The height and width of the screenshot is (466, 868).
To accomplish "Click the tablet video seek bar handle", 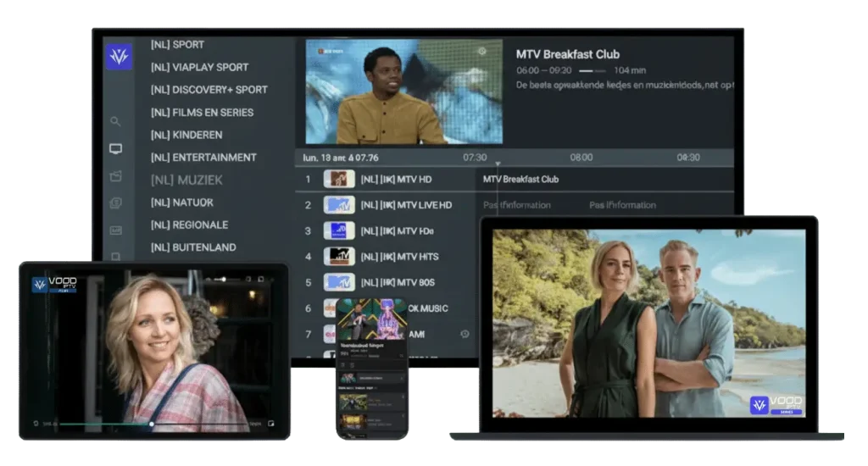I will point(151,424).
